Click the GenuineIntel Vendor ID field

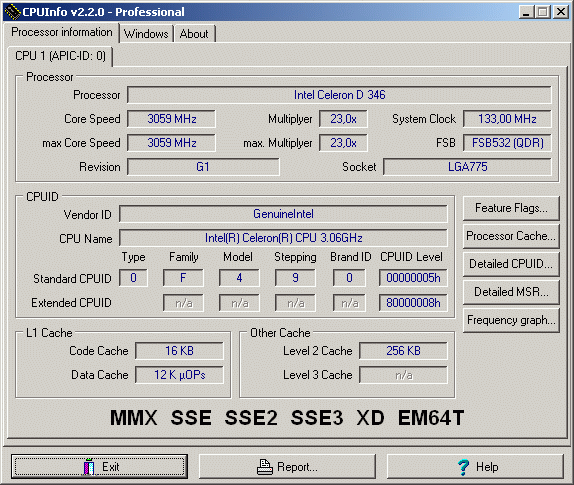pyautogui.click(x=283, y=214)
